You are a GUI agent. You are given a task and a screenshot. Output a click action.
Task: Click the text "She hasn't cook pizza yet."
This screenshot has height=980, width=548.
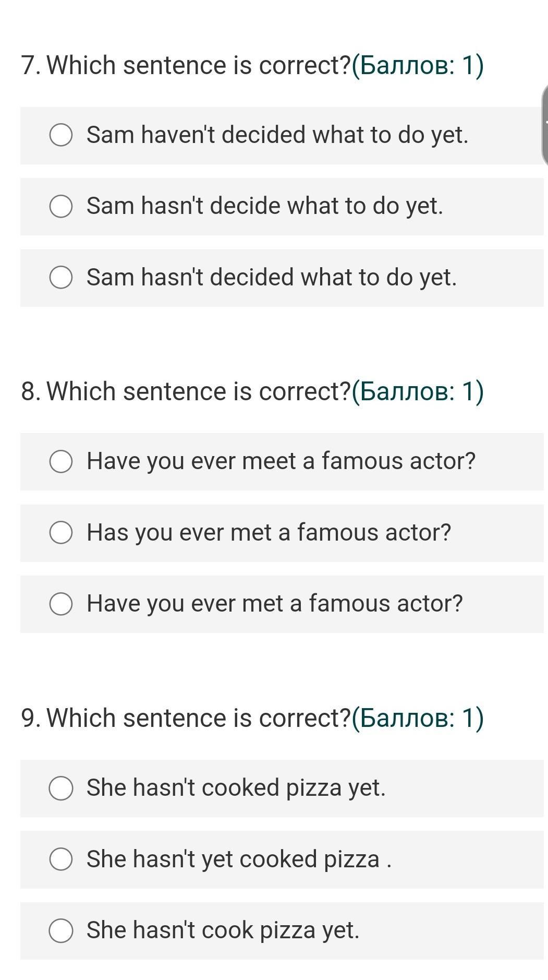223,930
